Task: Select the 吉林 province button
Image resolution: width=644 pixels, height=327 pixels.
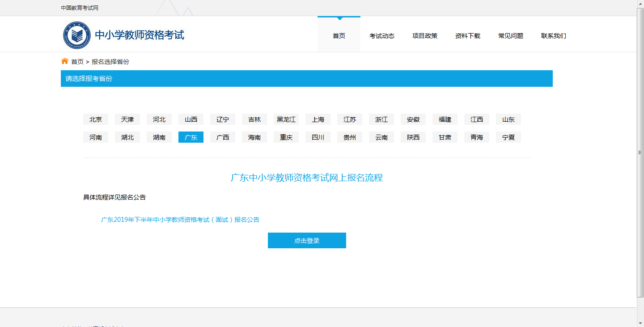Action: (254, 119)
